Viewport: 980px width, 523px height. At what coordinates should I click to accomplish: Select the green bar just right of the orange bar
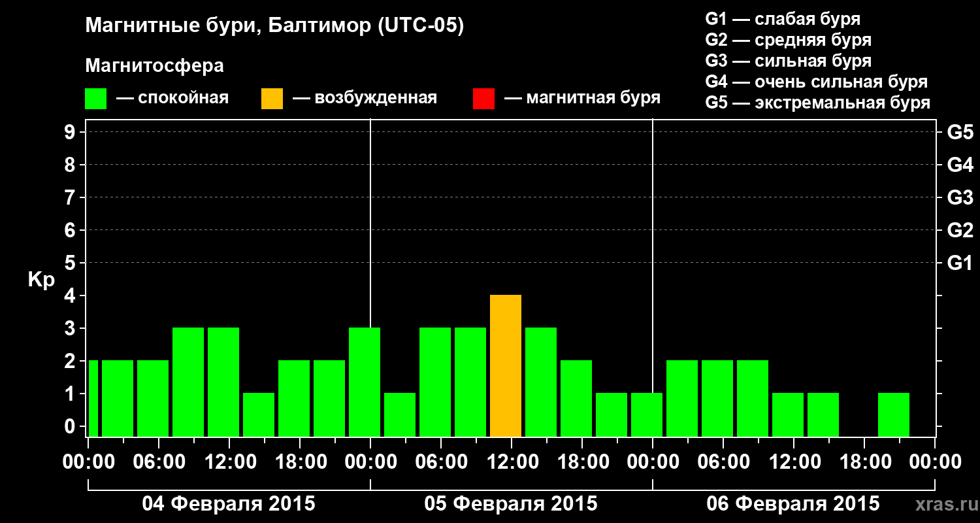[541, 382]
